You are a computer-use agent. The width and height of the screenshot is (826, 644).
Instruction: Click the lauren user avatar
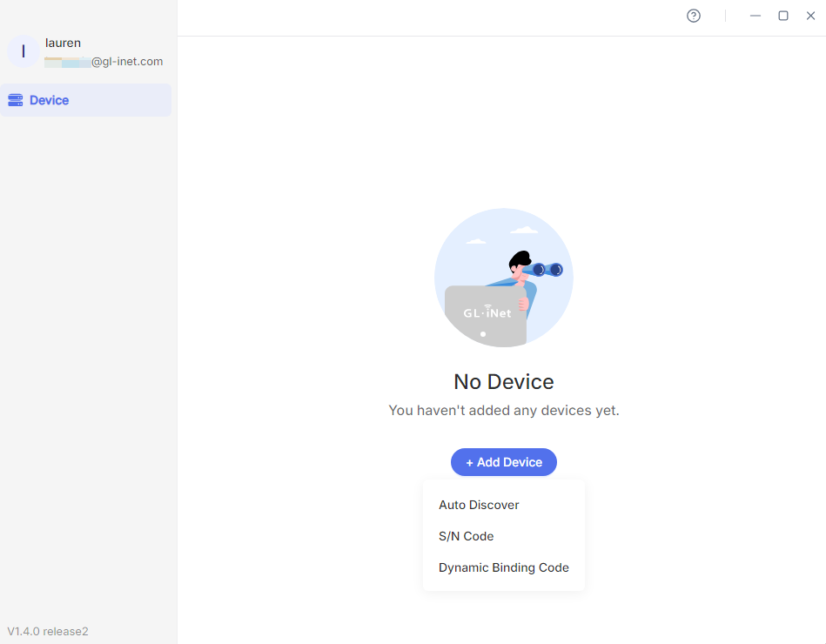point(24,51)
